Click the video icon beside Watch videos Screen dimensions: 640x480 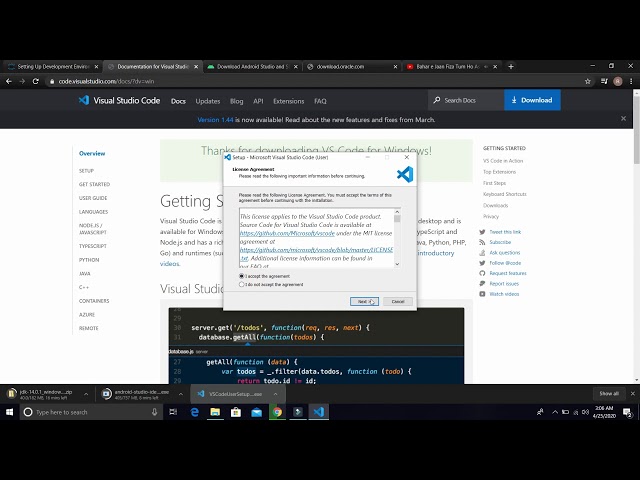482,294
